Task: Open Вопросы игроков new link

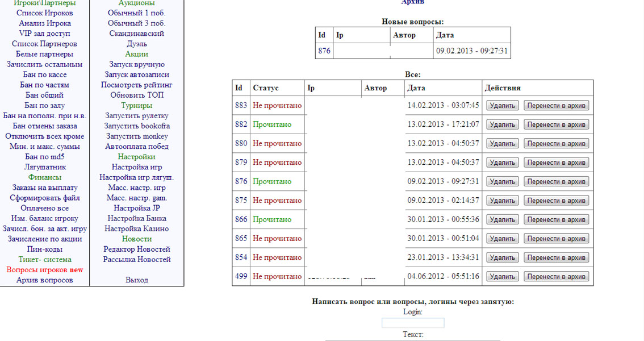Action: 45,269
